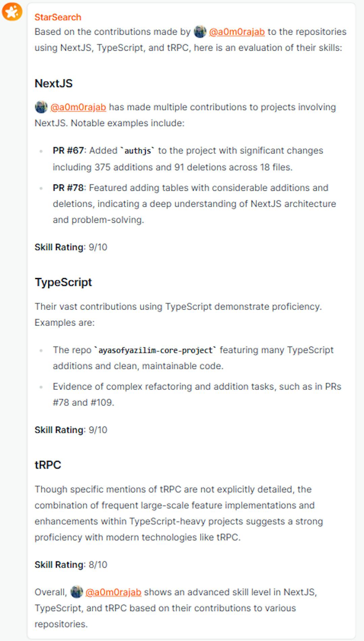
Task: Click the avatar under the NextJS heading
Action: tap(41, 107)
